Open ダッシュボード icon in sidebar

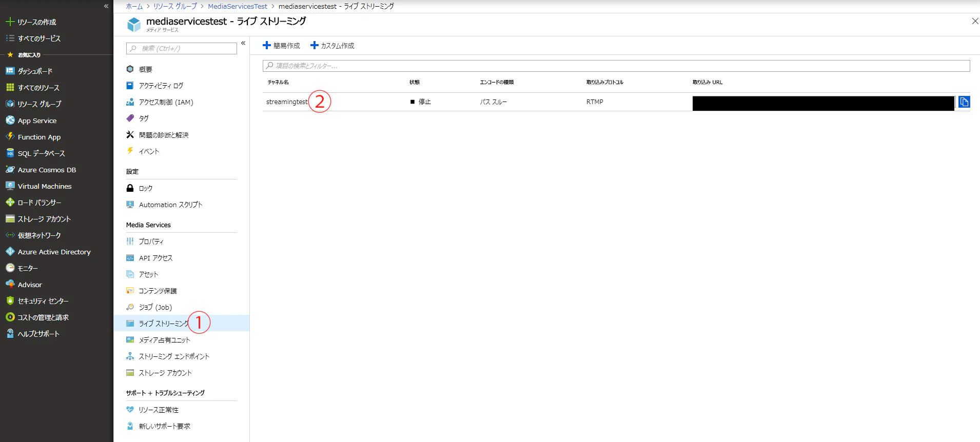coord(10,71)
